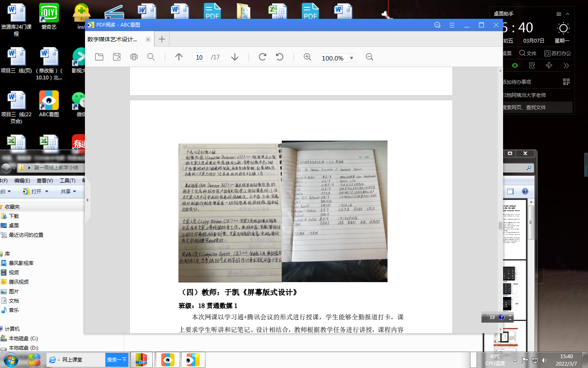Rotate the page clockwise
Screen dimensions: 588x368
(263, 57)
